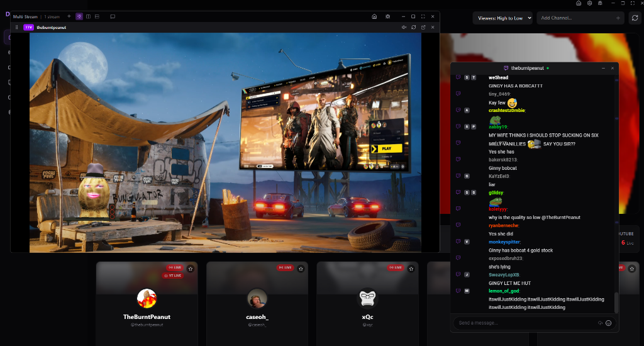Reload the theburntpeanut stream
The height and width of the screenshot is (346, 644).
(413, 27)
